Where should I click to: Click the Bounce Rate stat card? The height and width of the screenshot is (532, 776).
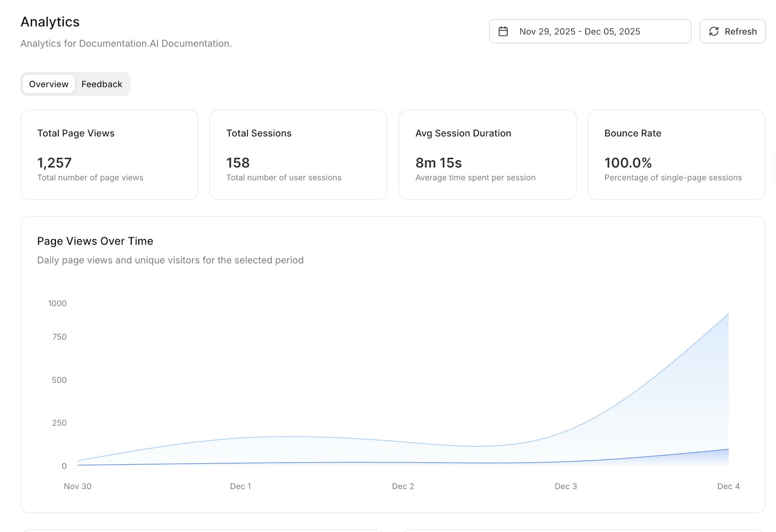(676, 154)
